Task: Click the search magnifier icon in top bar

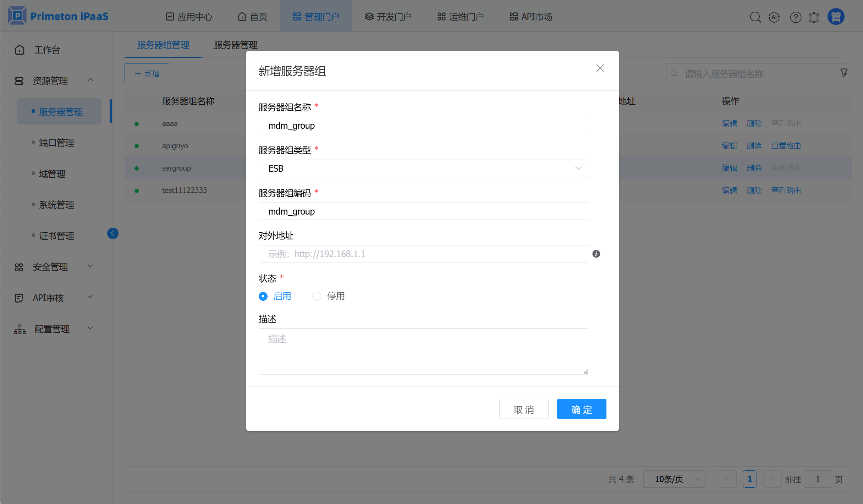Action: 755,17
